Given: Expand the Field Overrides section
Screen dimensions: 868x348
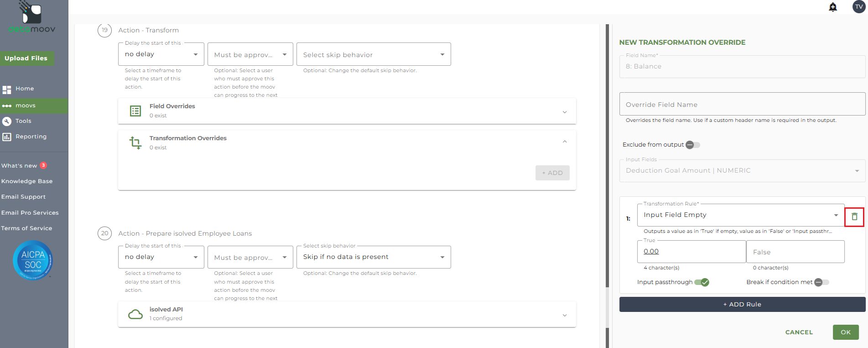Looking at the screenshot, I should (x=564, y=112).
